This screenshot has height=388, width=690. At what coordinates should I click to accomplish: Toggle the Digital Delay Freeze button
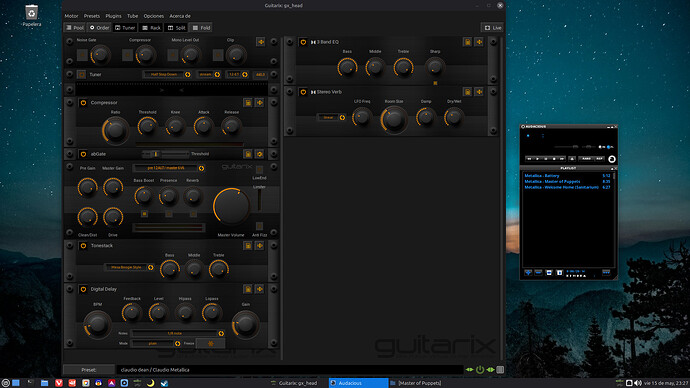click(x=210, y=344)
